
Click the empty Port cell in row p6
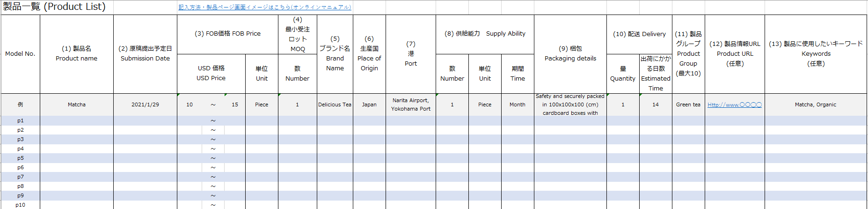(x=411, y=167)
